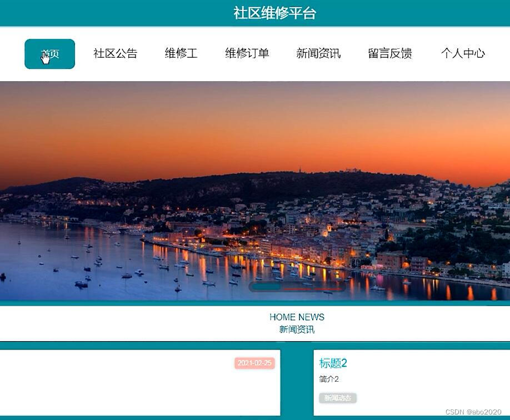The image size is (510, 420).
Task: Open the news article titled 标题2
Action: coord(333,363)
